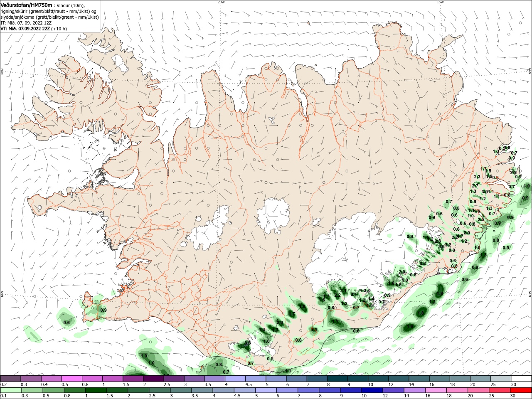The width and height of the screenshot is (532, 399).
Task: Click the first 0.2–0.3 mauve snow swatch
Action: point(10,379)
